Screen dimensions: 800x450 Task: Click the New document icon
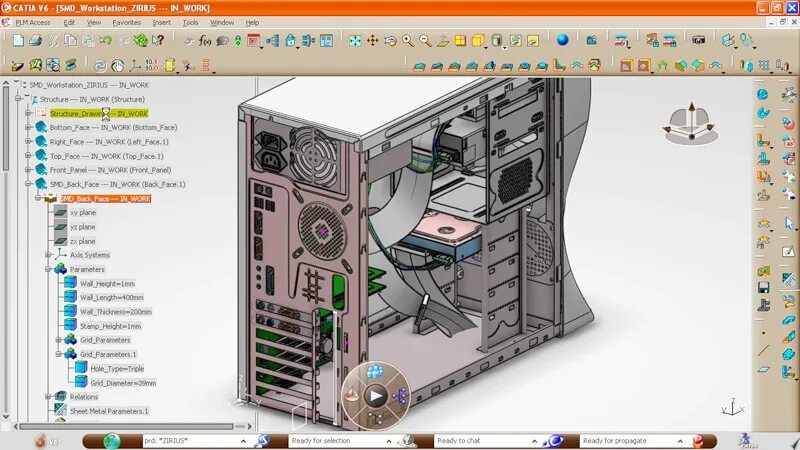(18, 40)
